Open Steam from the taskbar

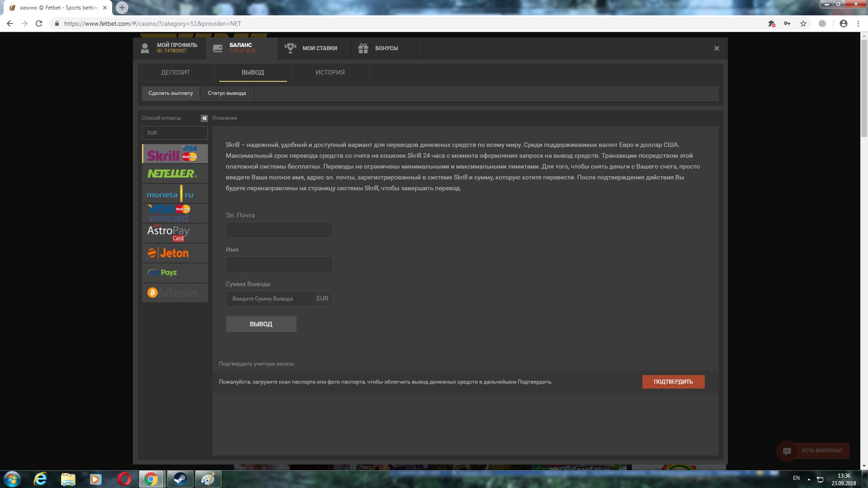180,479
